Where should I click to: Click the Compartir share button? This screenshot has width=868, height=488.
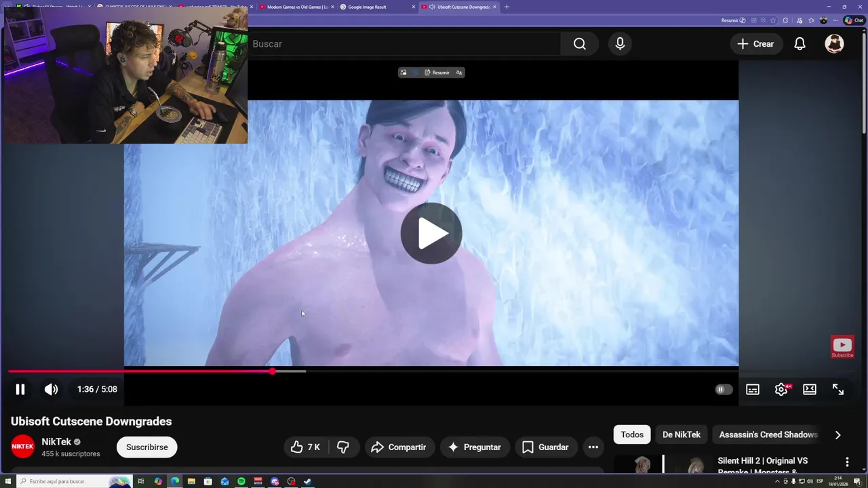point(399,447)
